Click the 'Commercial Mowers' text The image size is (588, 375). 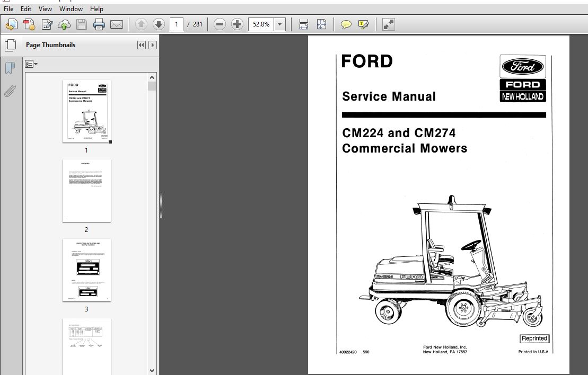coord(405,148)
